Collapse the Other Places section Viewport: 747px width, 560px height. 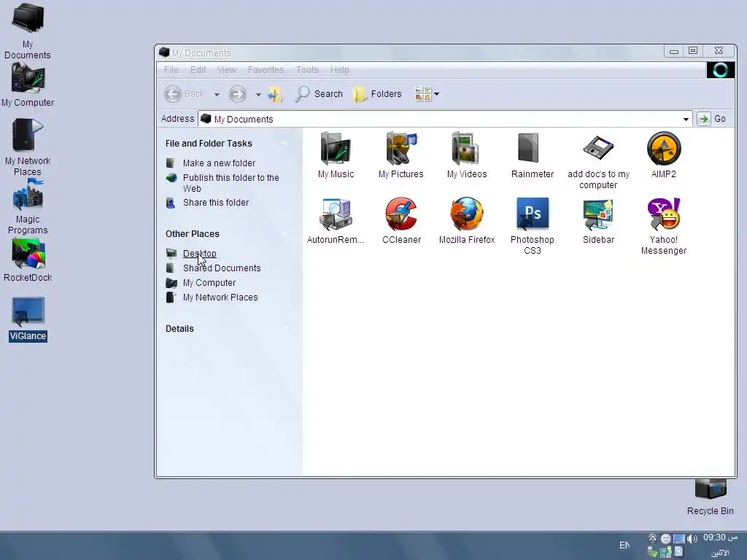point(285,234)
